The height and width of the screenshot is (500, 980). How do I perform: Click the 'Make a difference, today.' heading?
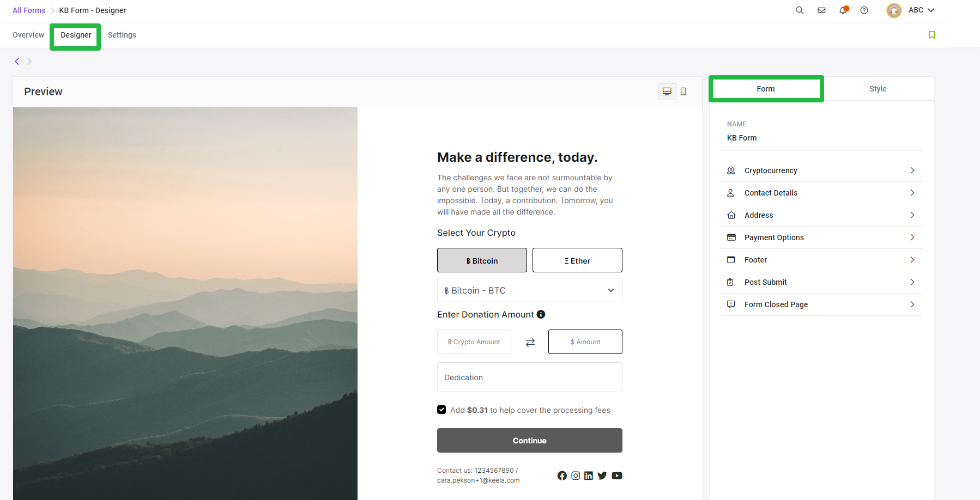(517, 157)
